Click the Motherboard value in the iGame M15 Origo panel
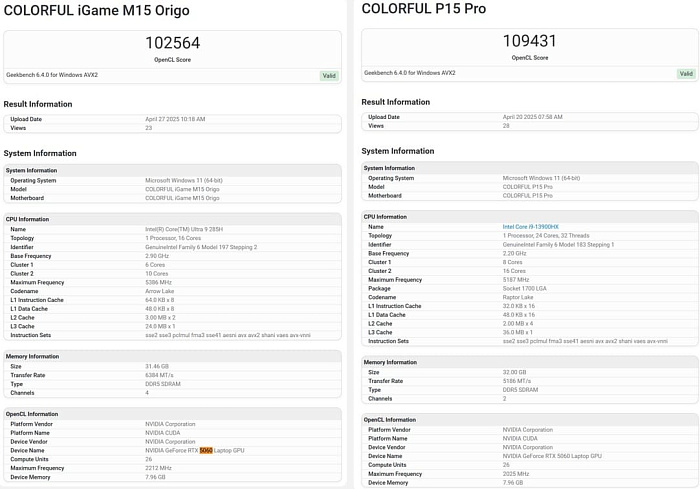 coord(182,198)
